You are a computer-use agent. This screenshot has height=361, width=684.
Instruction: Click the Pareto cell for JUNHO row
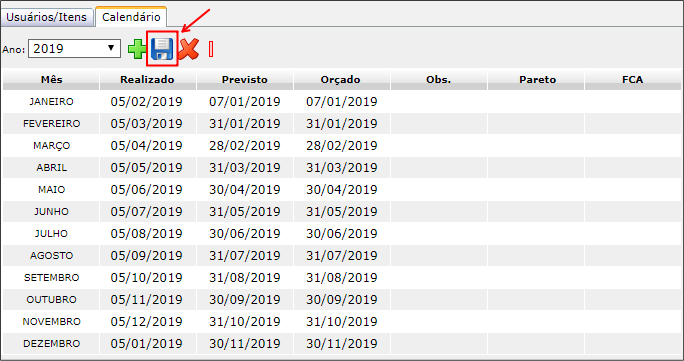536,211
